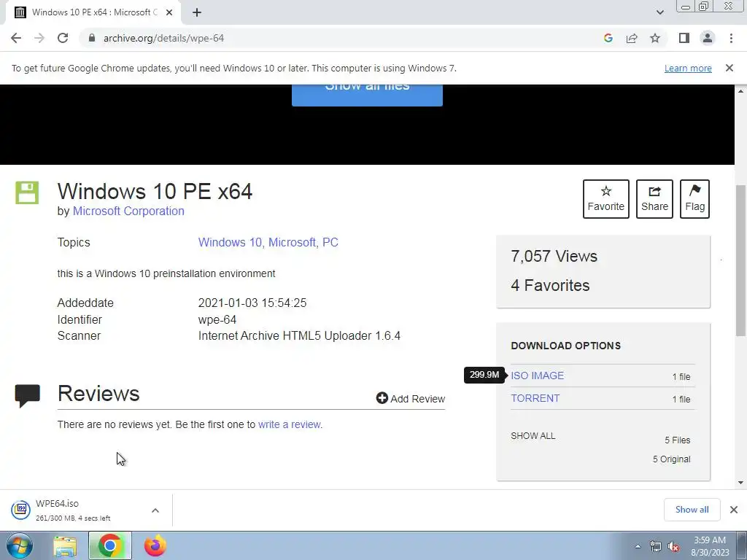Open the Windows Start menu

[20, 545]
